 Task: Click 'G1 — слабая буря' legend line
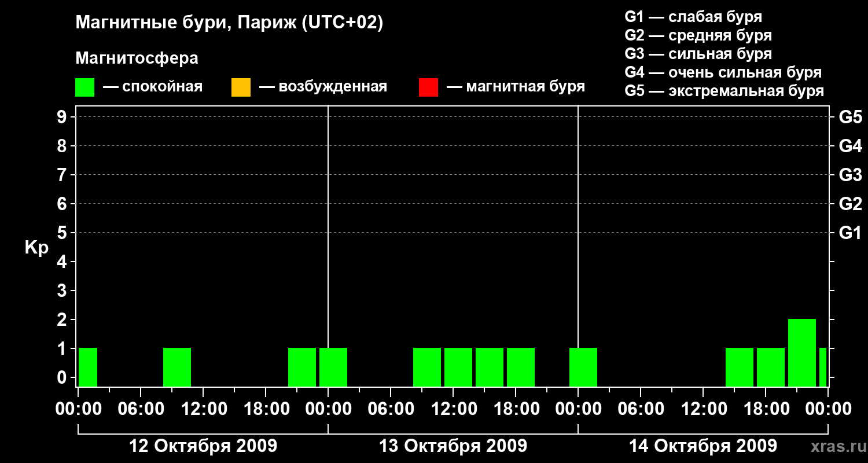693,17
